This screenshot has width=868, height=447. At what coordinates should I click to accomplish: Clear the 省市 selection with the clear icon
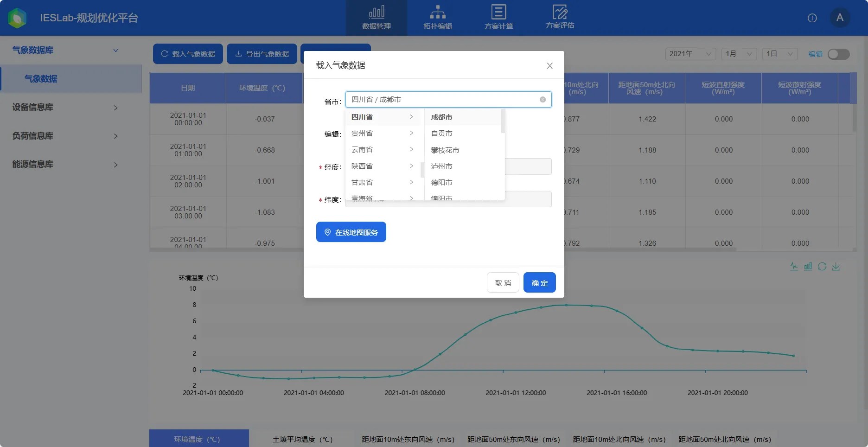pyautogui.click(x=542, y=100)
